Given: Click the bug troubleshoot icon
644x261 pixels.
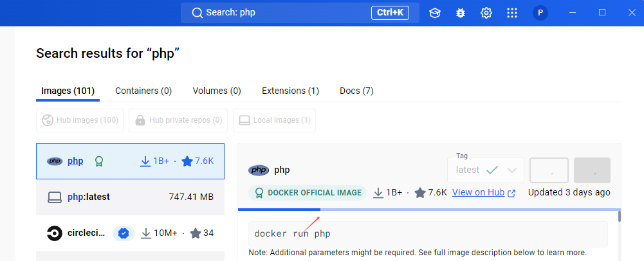Looking at the screenshot, I should click(x=461, y=13).
